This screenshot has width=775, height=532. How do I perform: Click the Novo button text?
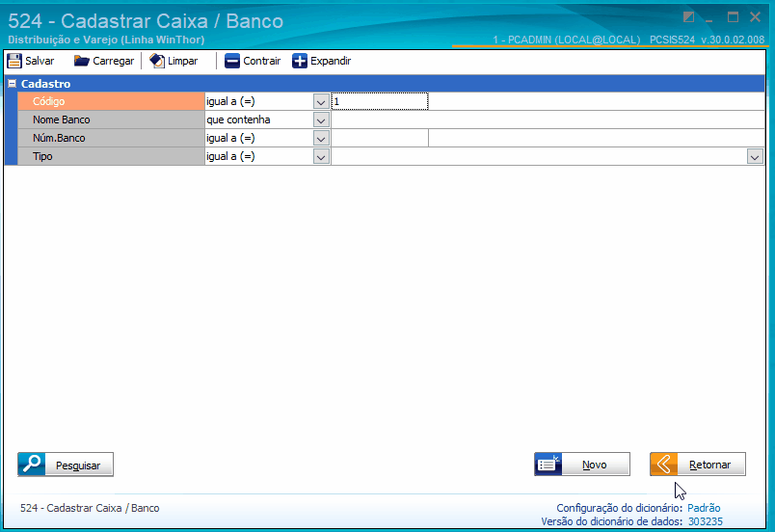pyautogui.click(x=594, y=465)
